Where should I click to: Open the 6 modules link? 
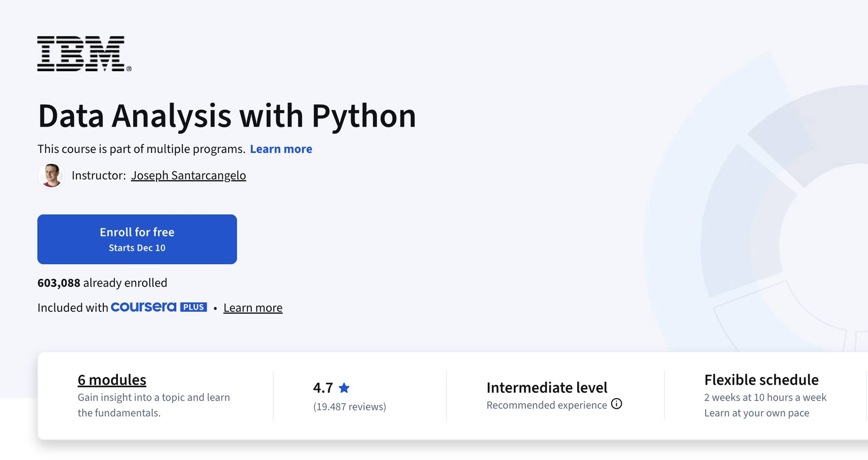pos(112,380)
